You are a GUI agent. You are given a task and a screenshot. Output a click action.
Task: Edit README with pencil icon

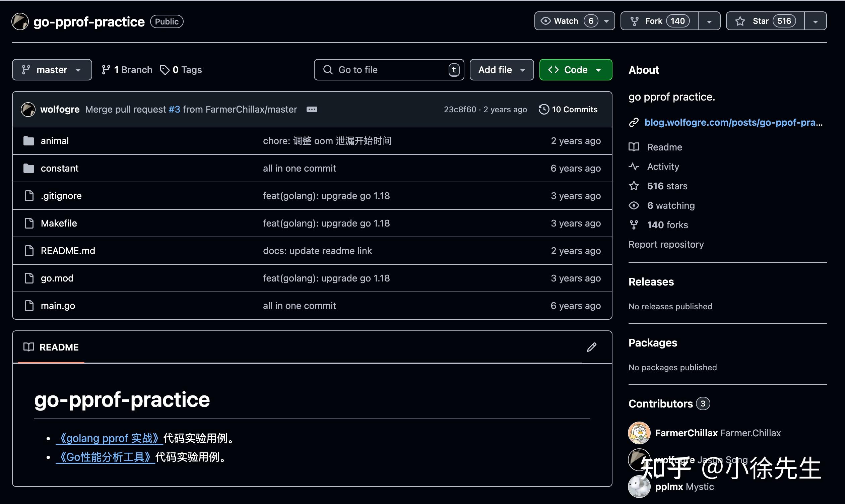point(592,347)
